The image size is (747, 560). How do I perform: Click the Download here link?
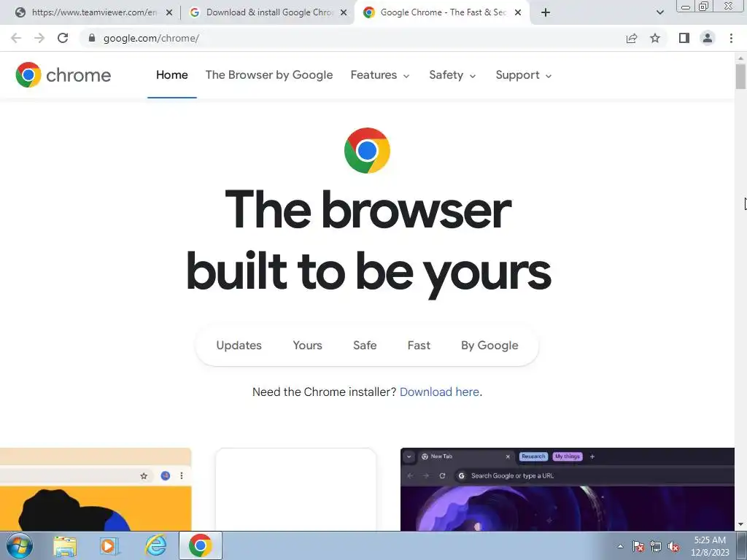point(439,392)
